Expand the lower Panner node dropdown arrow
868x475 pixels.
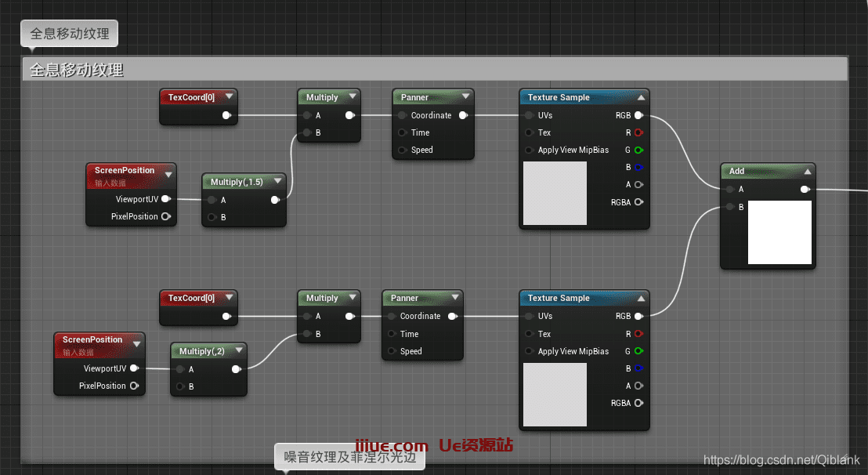pos(455,298)
